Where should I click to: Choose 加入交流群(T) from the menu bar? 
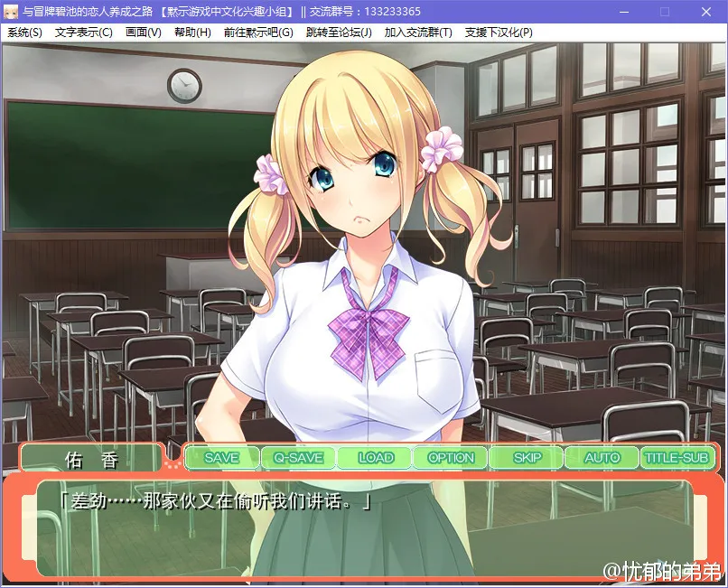coord(418,33)
